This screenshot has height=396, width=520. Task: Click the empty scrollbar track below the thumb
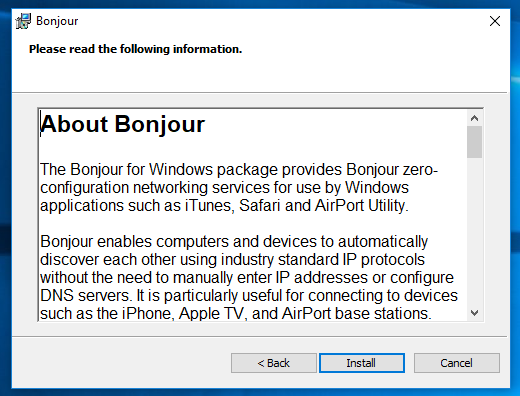click(x=474, y=231)
